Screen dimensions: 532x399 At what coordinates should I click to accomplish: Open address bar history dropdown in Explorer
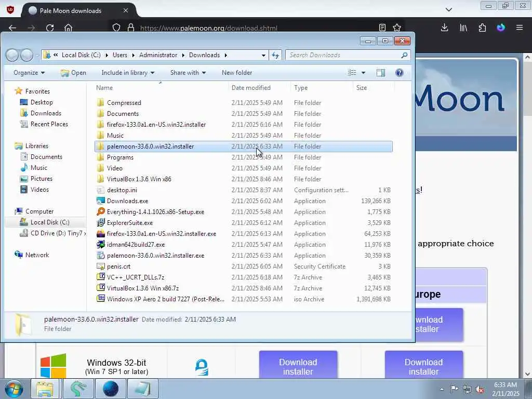(263, 55)
